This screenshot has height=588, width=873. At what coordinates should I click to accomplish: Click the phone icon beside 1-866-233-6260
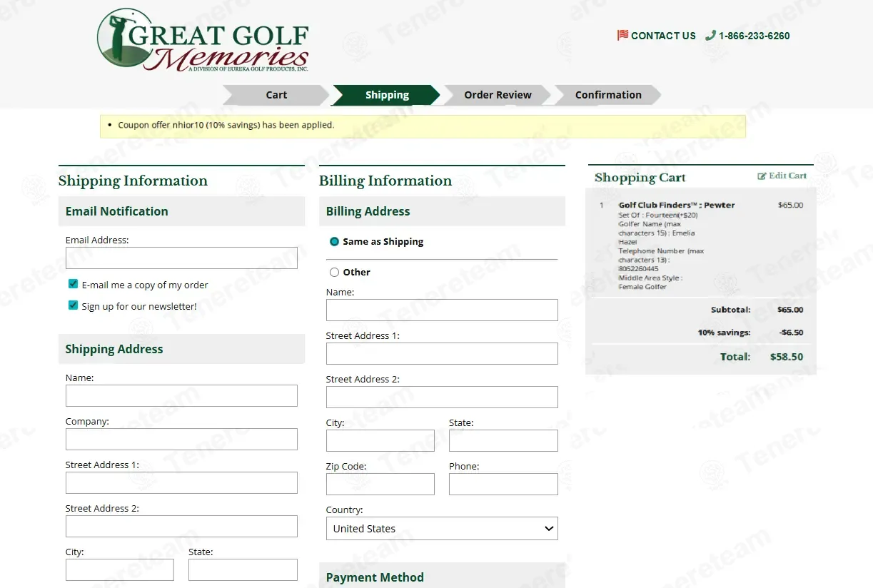710,35
